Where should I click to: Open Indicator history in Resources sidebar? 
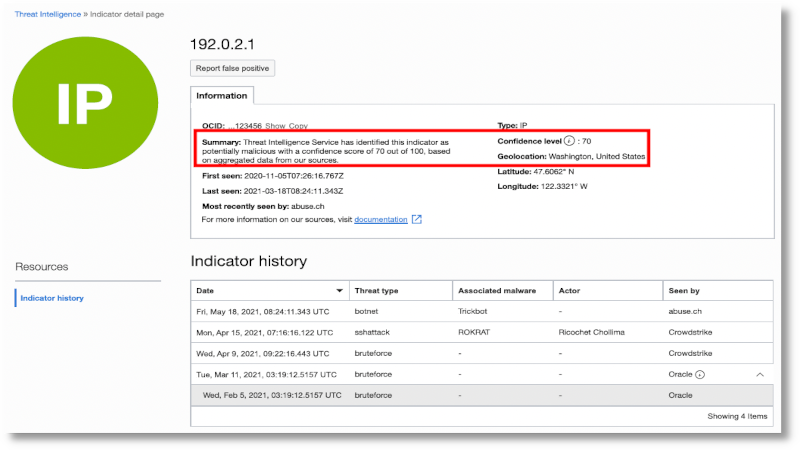click(x=52, y=298)
